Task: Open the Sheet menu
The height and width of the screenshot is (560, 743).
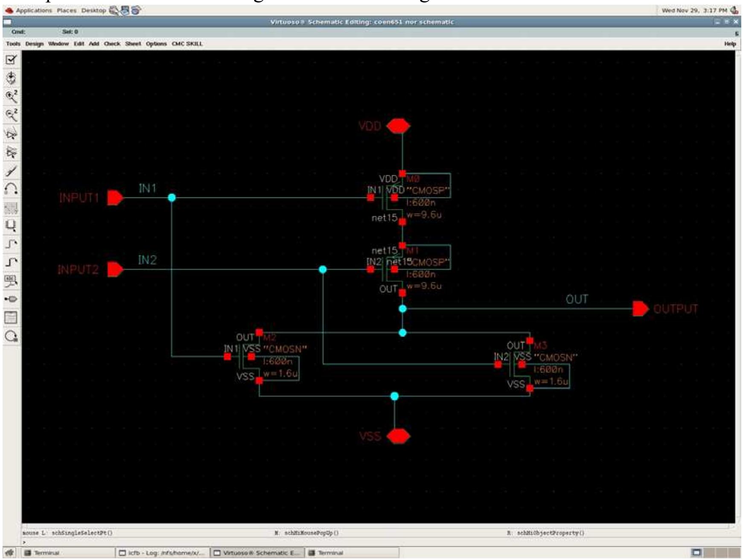Action: (133, 43)
